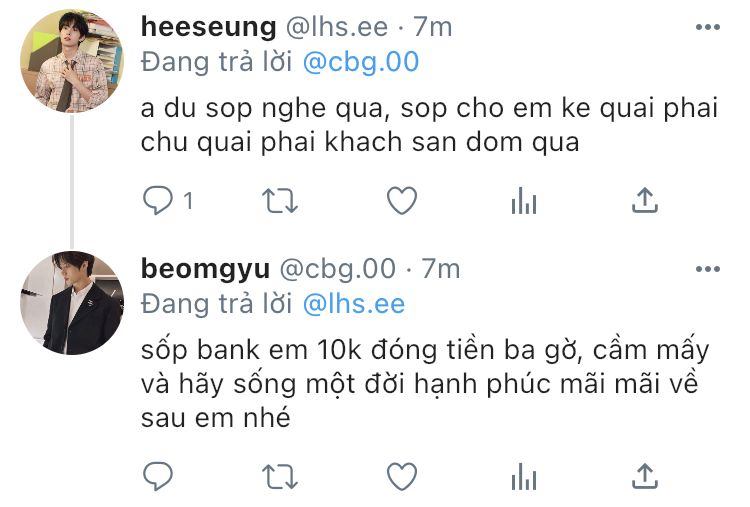This screenshot has height=507, width=750.
Task: Open the @cbg.00 mention link
Action: 361,62
